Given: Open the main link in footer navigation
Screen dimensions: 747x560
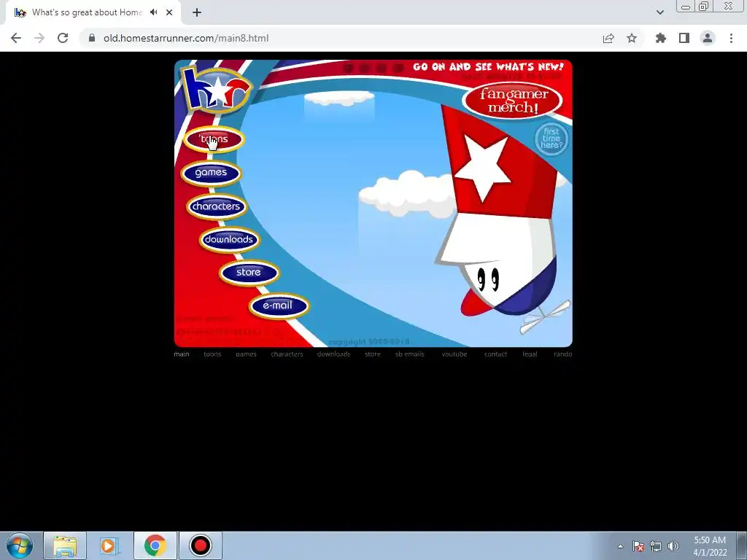Looking at the screenshot, I should coord(182,354).
